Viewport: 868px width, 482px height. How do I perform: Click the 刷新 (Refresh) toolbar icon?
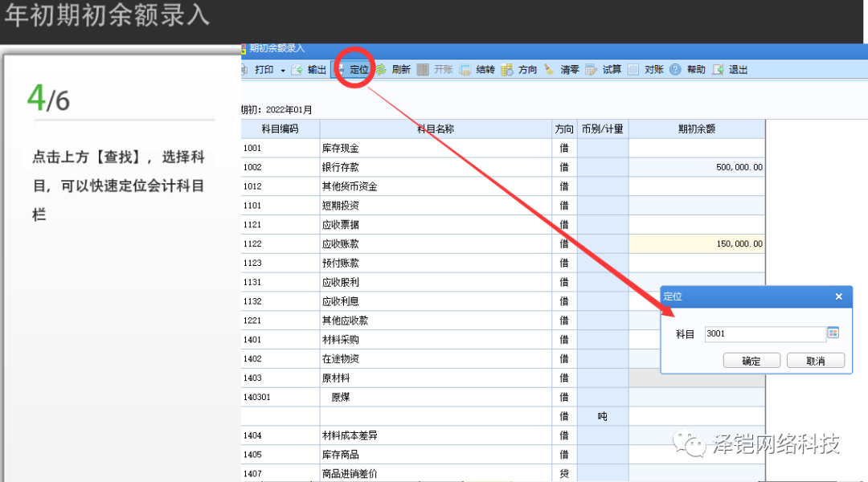[x=381, y=70]
